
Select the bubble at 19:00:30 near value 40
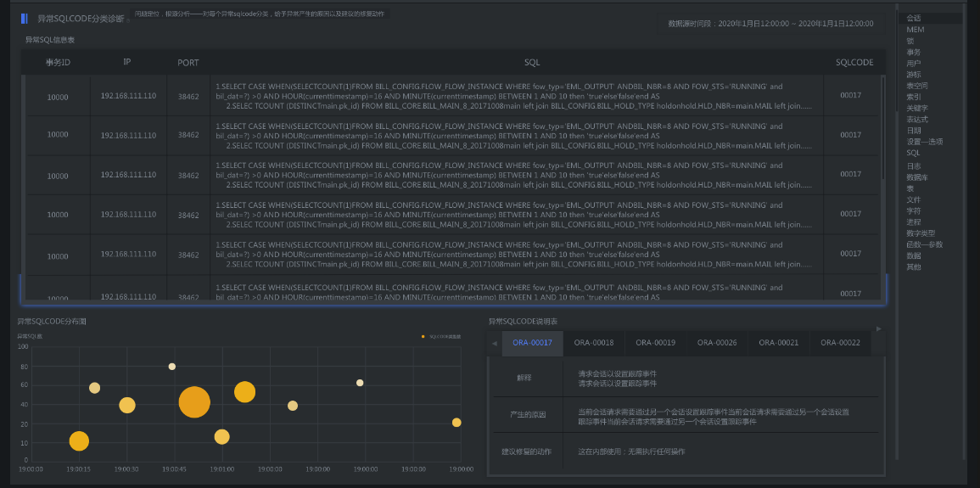(x=127, y=406)
